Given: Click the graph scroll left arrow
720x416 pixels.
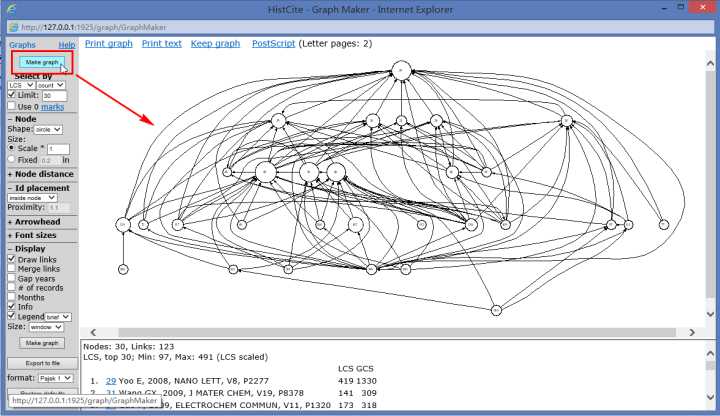Looking at the screenshot, I should 93,332.
